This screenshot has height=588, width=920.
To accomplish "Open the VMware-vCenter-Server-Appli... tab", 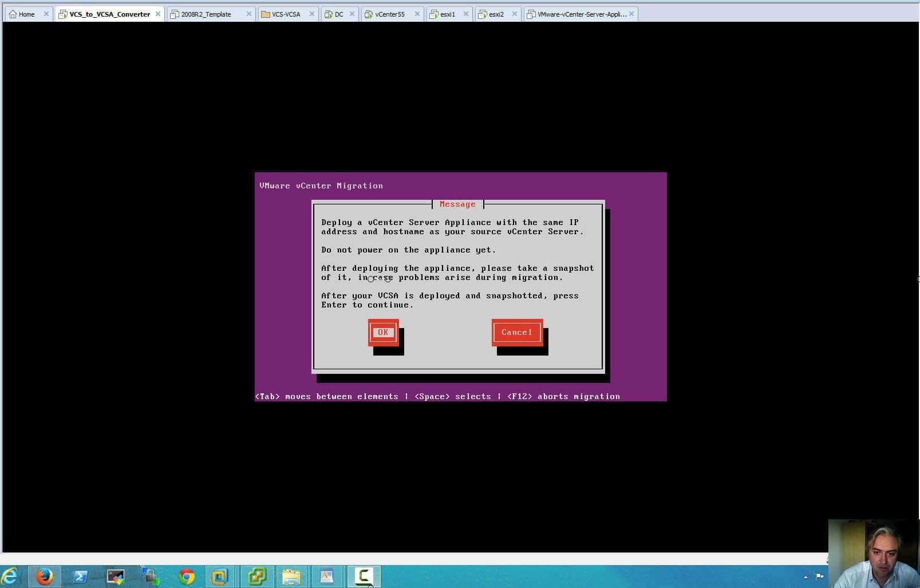I will click(581, 14).
